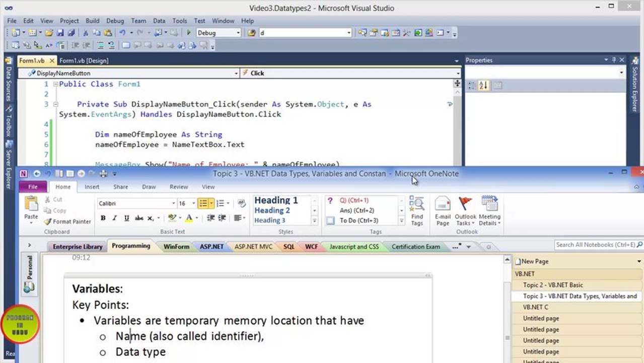Click OneNote Back navigation arrow
This screenshot has width=644, height=363.
37,173
